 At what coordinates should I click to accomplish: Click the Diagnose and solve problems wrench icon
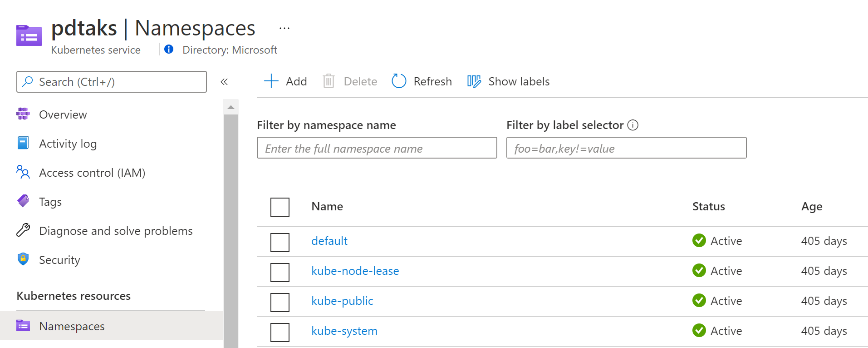point(23,231)
